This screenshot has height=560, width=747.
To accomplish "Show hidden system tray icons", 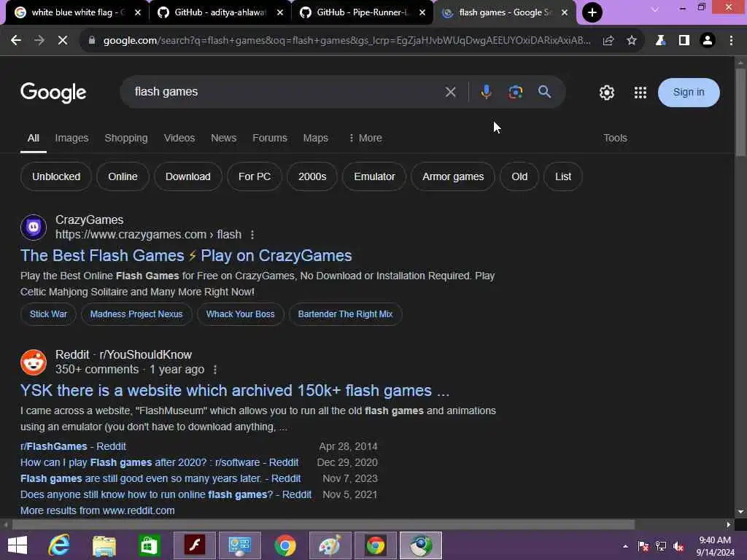I will click(x=625, y=546).
